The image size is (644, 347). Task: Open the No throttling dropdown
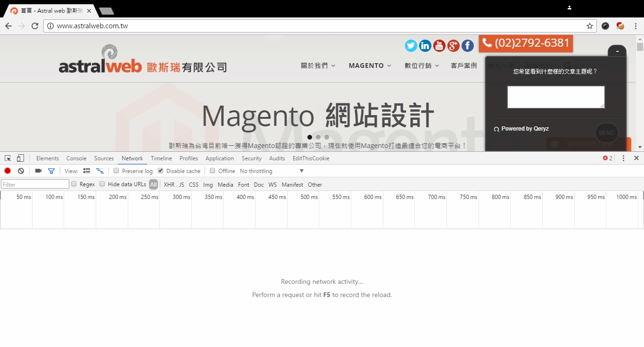click(x=272, y=171)
